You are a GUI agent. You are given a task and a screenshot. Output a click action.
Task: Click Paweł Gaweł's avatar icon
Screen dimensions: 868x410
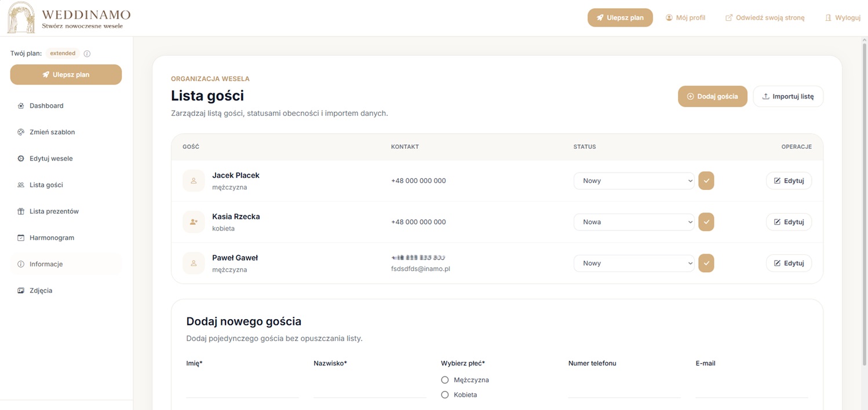(194, 263)
